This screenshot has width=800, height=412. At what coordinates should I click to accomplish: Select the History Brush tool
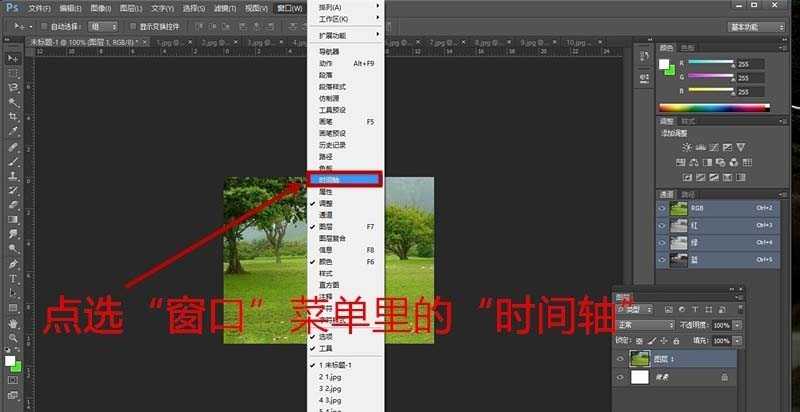[13, 191]
